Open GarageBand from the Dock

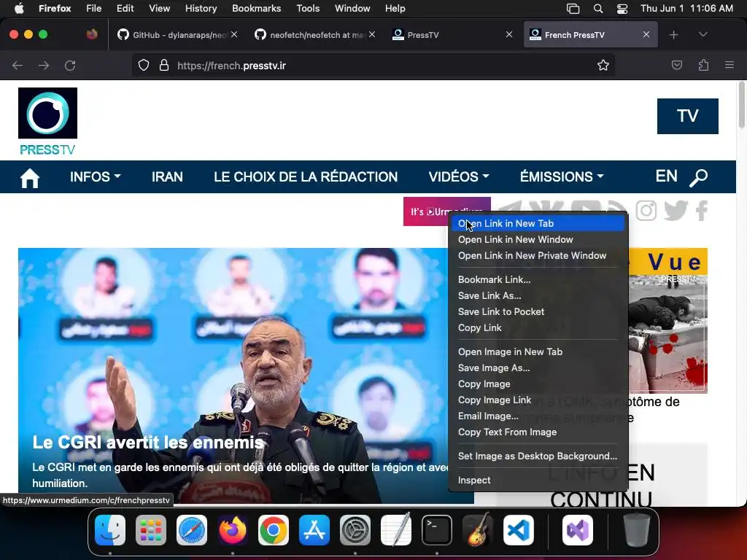[478, 530]
